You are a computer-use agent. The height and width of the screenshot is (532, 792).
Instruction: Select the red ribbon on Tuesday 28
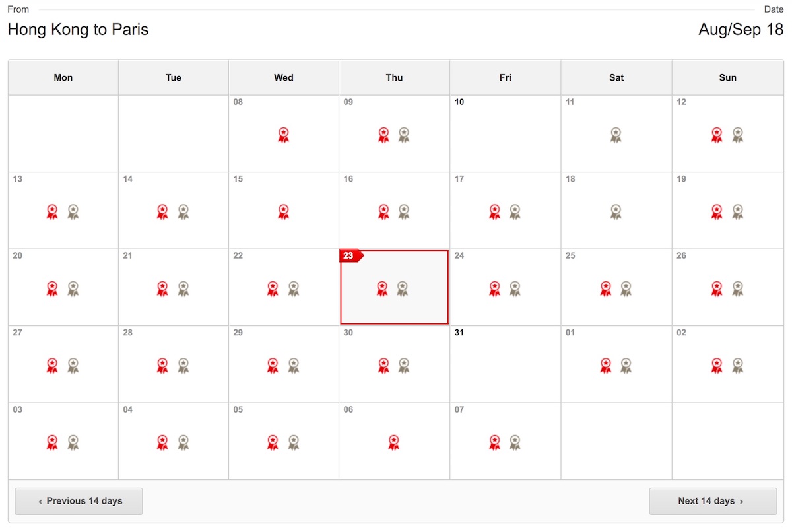tap(162, 366)
